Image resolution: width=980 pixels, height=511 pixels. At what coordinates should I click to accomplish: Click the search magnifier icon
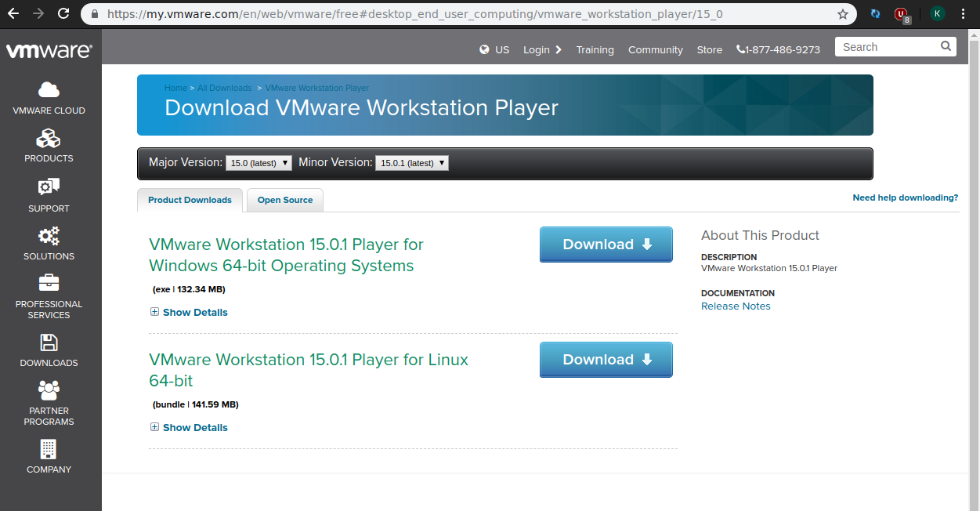coord(946,46)
